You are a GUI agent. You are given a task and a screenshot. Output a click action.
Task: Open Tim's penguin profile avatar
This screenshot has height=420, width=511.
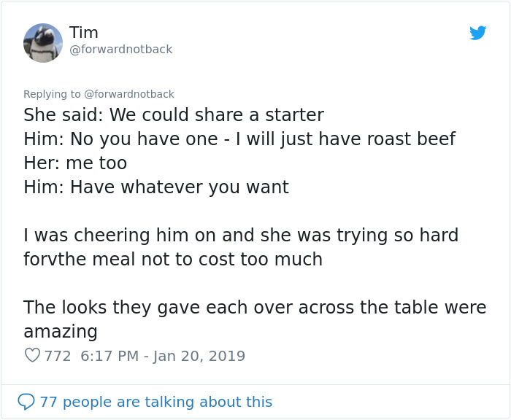coord(42,42)
